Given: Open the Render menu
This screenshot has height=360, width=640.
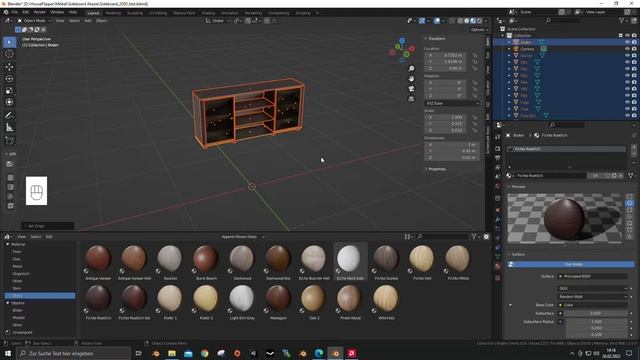Looking at the screenshot, I should pos(40,13).
